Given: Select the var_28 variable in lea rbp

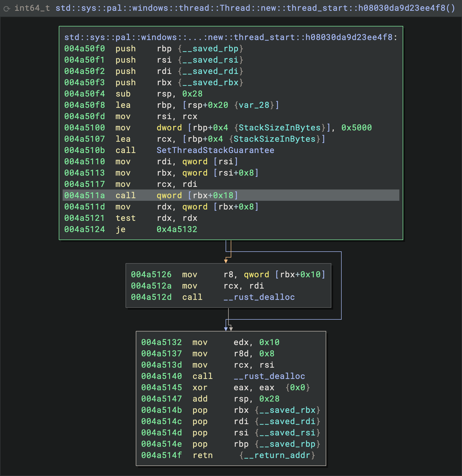Looking at the screenshot, I should [x=254, y=105].
